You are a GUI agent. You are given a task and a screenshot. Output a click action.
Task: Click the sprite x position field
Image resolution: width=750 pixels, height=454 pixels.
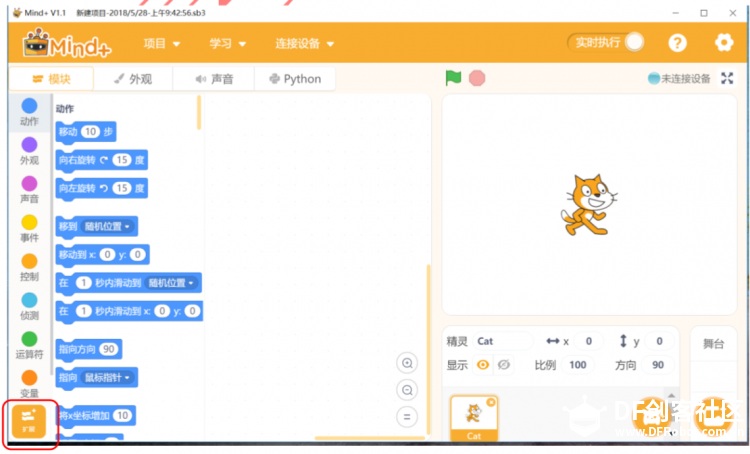(589, 341)
